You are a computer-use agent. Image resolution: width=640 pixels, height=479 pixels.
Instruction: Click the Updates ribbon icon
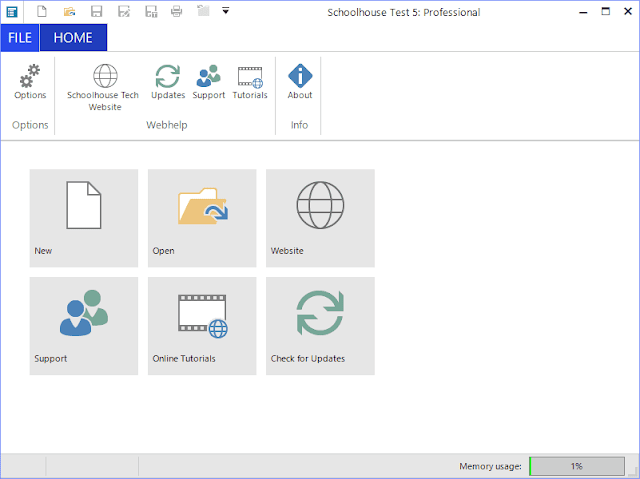(x=168, y=82)
